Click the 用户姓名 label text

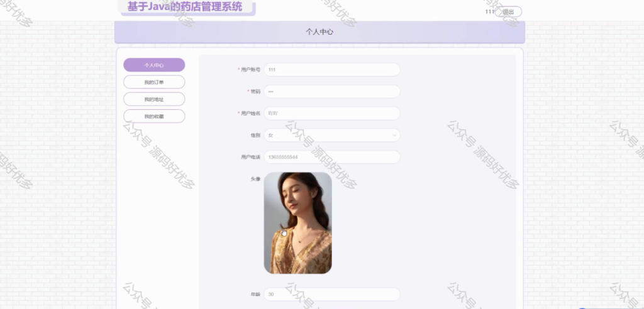250,113
